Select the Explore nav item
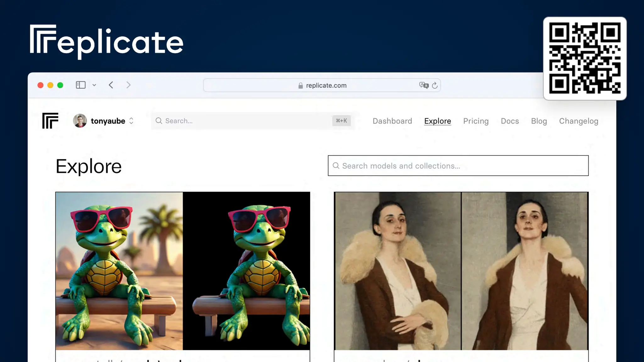This screenshot has width=644, height=362. (437, 121)
